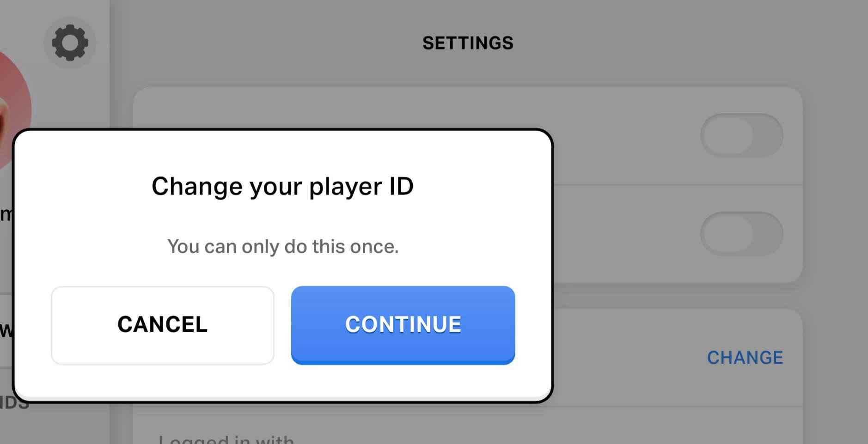Screen dimensions: 868x444
Task: Click the SETTINGS header title
Action: click(468, 43)
